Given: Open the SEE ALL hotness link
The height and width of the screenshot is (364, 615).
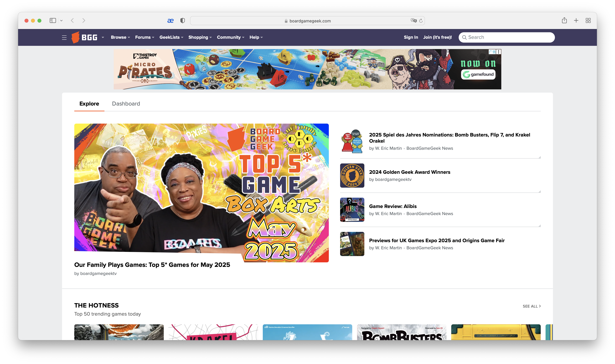Looking at the screenshot, I should click(x=532, y=306).
